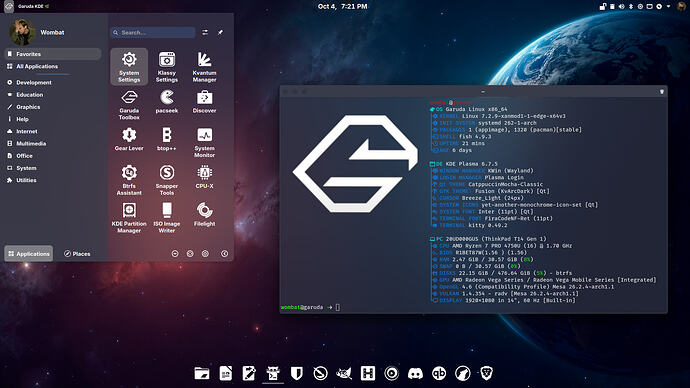
Task: Open Filelight disk usage
Action: click(204, 214)
